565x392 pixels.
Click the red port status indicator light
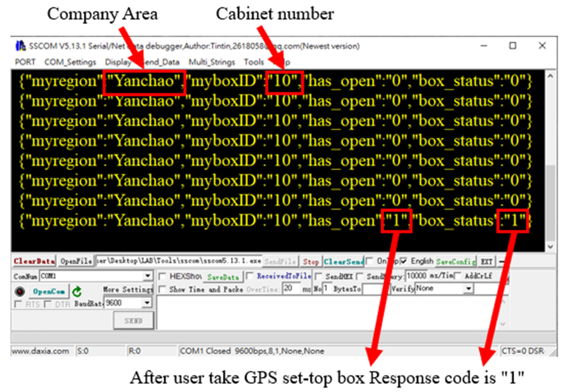[x=20, y=292]
